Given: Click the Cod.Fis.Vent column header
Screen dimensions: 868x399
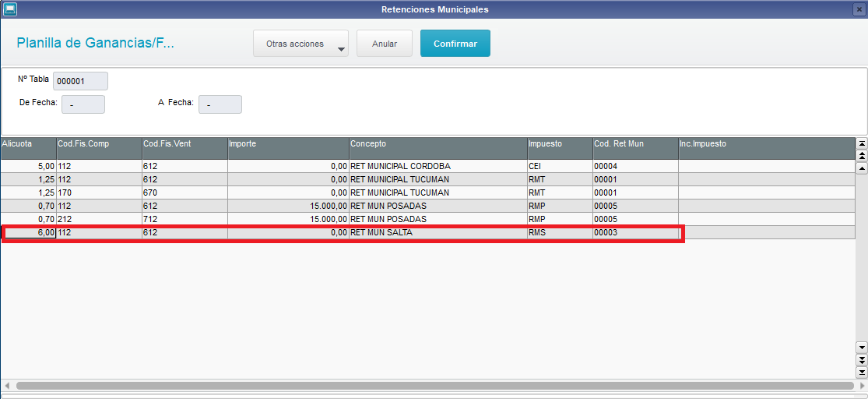Looking at the screenshot, I should [185, 148].
